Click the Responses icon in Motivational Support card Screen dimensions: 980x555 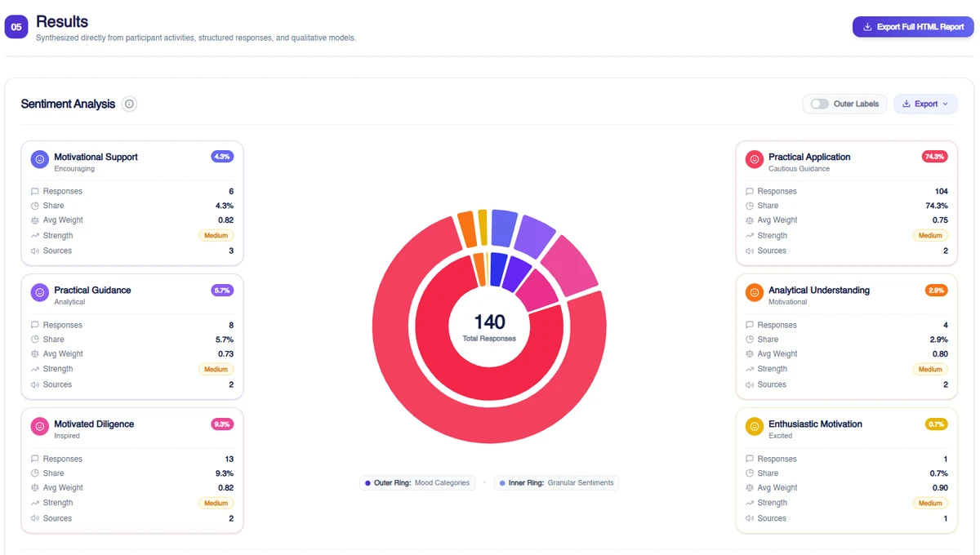click(x=35, y=191)
